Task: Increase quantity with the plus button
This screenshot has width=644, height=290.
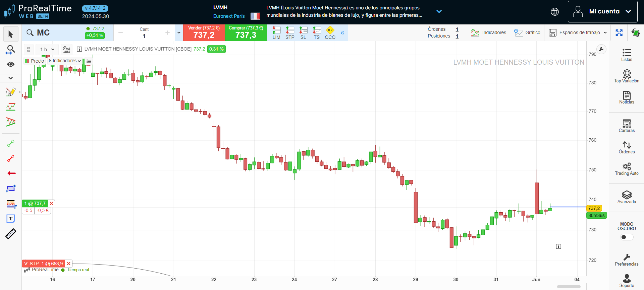Action: click(x=167, y=32)
